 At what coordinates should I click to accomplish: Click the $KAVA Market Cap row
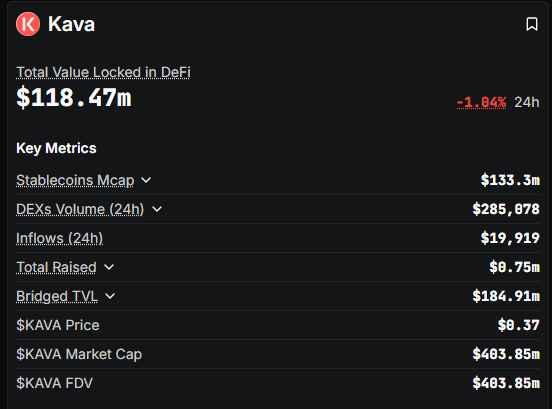pos(278,354)
